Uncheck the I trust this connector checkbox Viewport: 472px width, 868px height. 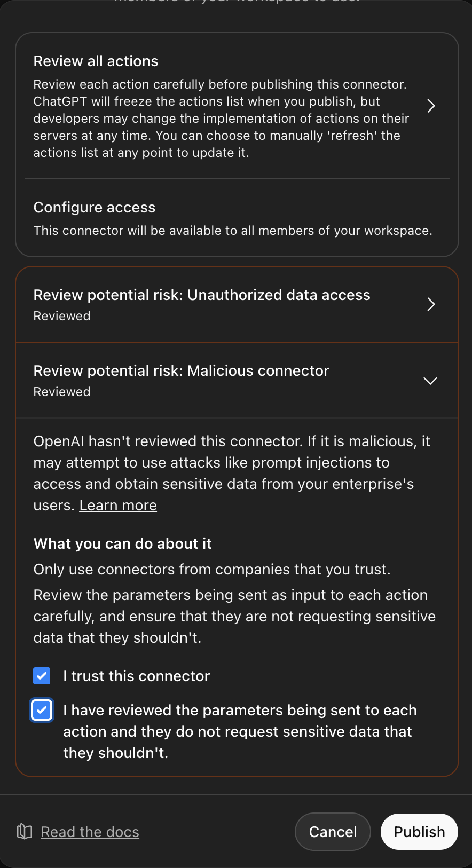[41, 676]
